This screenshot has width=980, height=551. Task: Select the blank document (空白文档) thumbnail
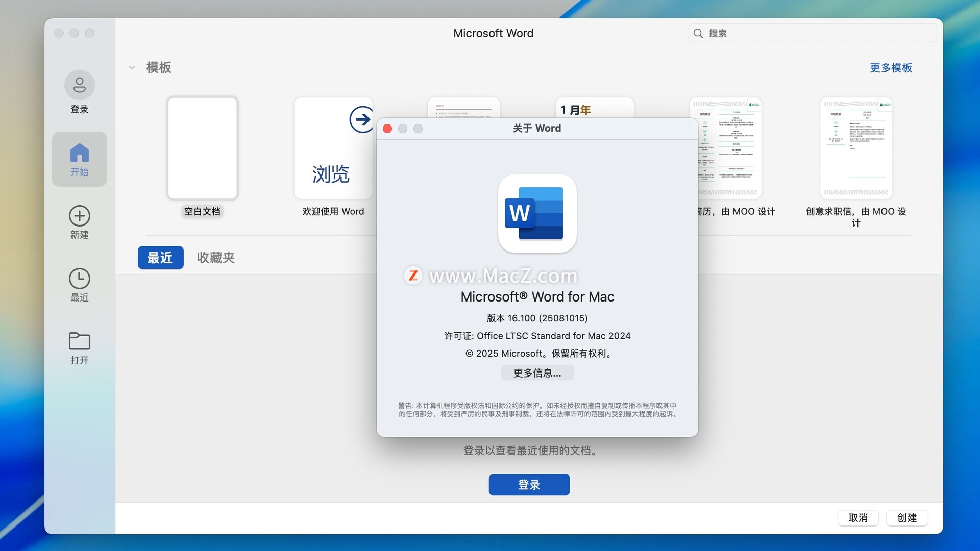point(202,148)
